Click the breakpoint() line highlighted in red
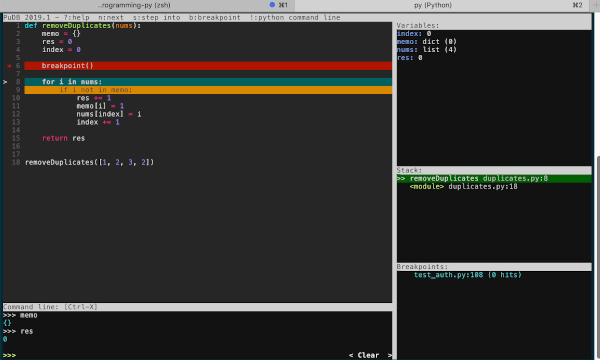 [208, 66]
